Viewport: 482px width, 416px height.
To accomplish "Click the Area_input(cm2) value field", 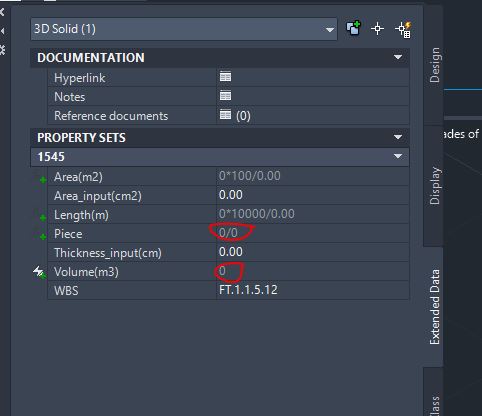I will click(x=312, y=195).
